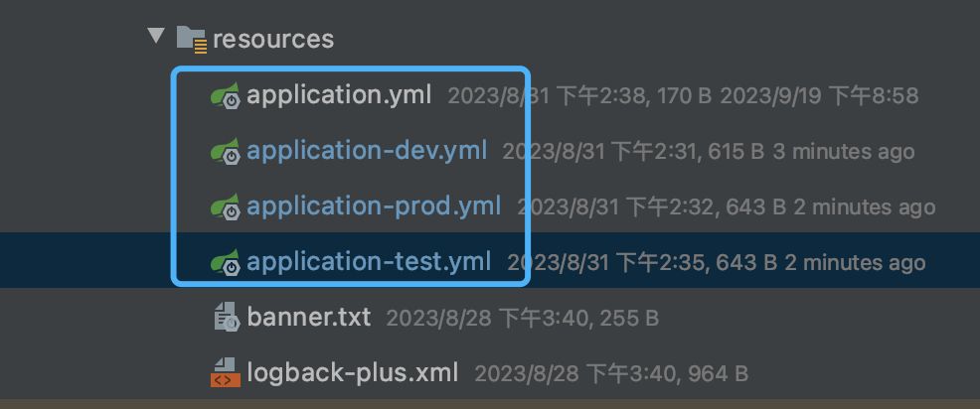Screen dimensions: 980x409
Task: Click the '2023/9/19 下午8:58' timestamp on application.yml
Action: tap(819, 96)
